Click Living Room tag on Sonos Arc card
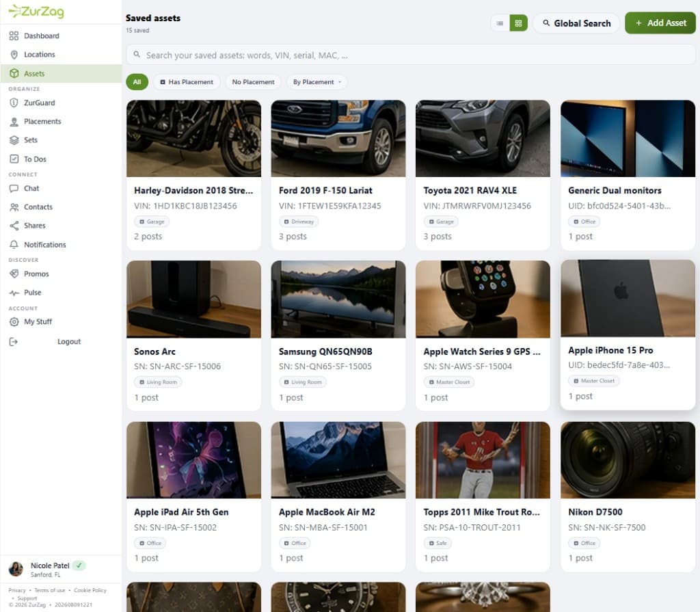 point(158,382)
